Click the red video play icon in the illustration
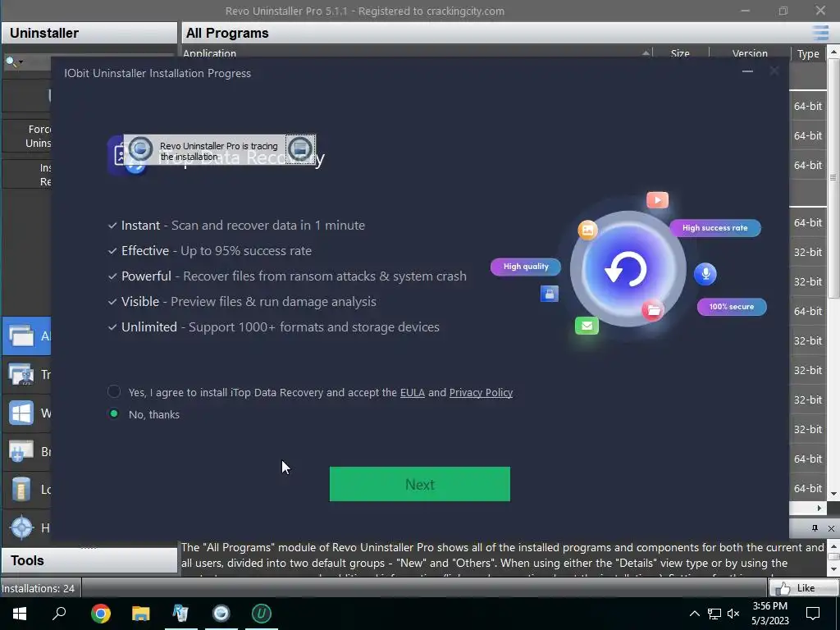This screenshot has width=840, height=630. click(657, 200)
